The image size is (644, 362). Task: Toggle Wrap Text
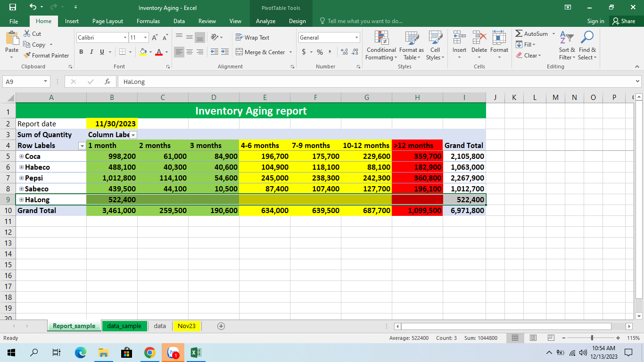(253, 38)
